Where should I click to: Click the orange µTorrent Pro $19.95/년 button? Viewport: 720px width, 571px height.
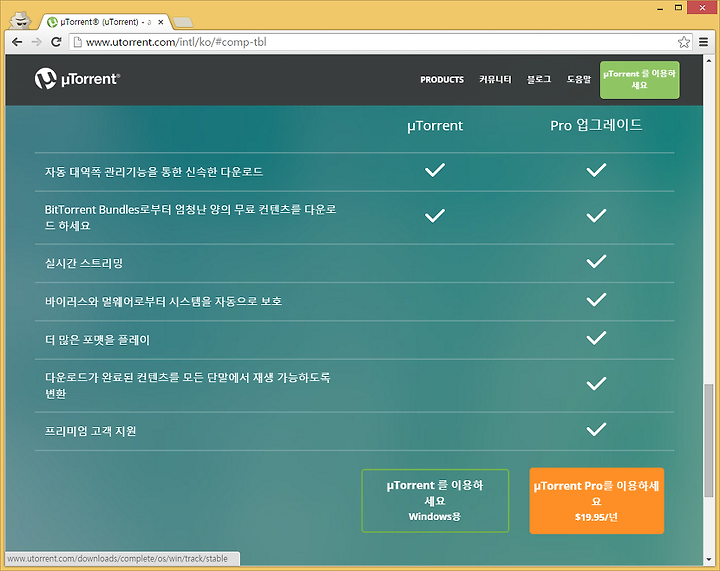tap(596, 501)
